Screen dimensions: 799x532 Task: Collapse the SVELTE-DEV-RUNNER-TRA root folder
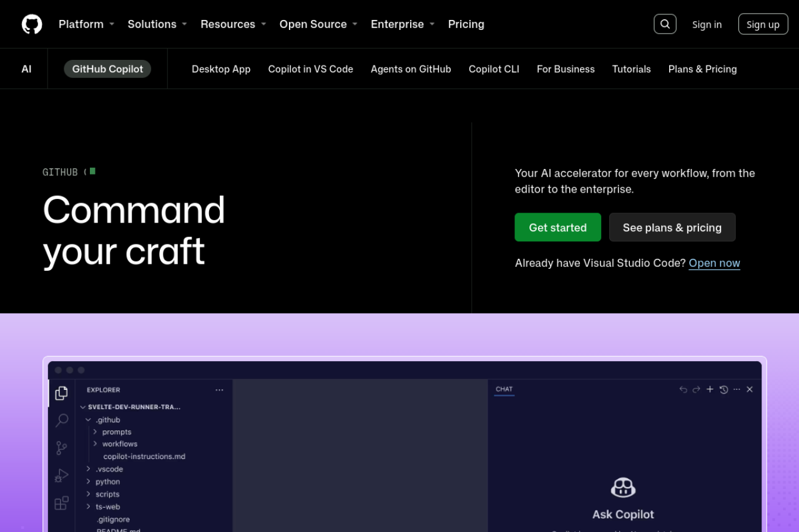point(83,407)
